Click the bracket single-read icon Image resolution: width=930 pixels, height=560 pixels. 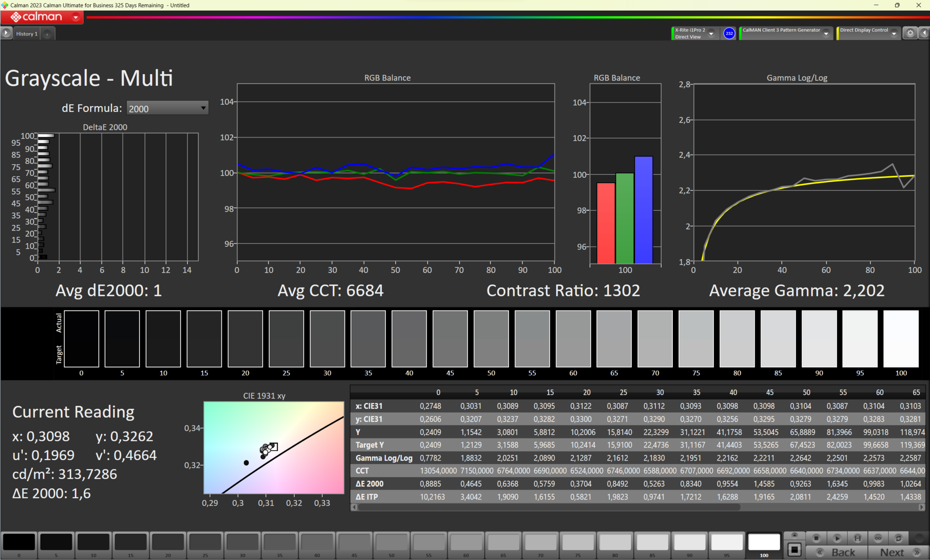click(x=857, y=538)
